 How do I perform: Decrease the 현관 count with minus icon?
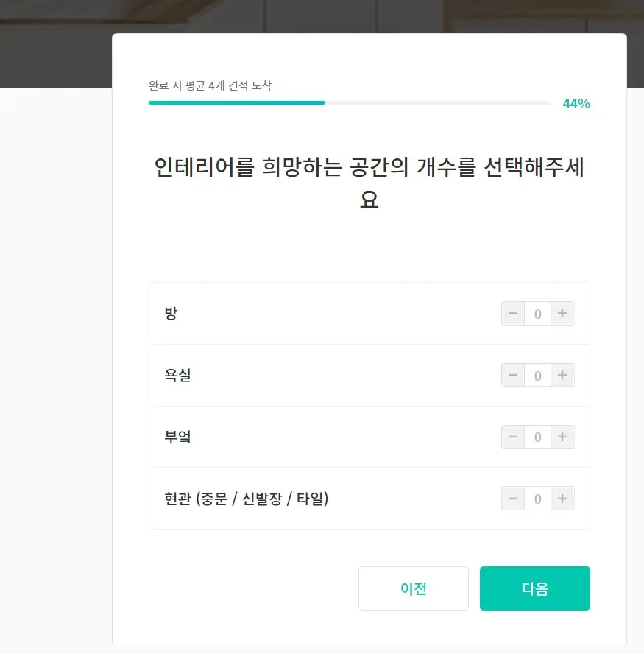(x=513, y=499)
